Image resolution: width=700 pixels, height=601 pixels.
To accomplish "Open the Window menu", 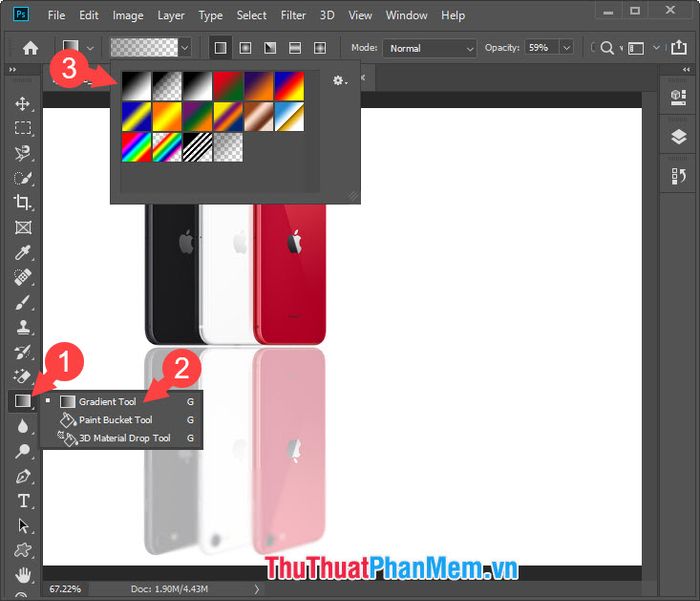I will click(406, 15).
